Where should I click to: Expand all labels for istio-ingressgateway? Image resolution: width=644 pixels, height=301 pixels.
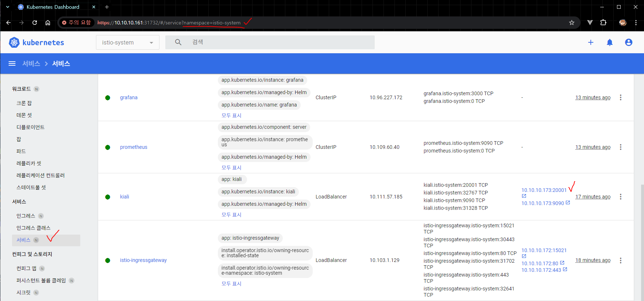pos(231,283)
